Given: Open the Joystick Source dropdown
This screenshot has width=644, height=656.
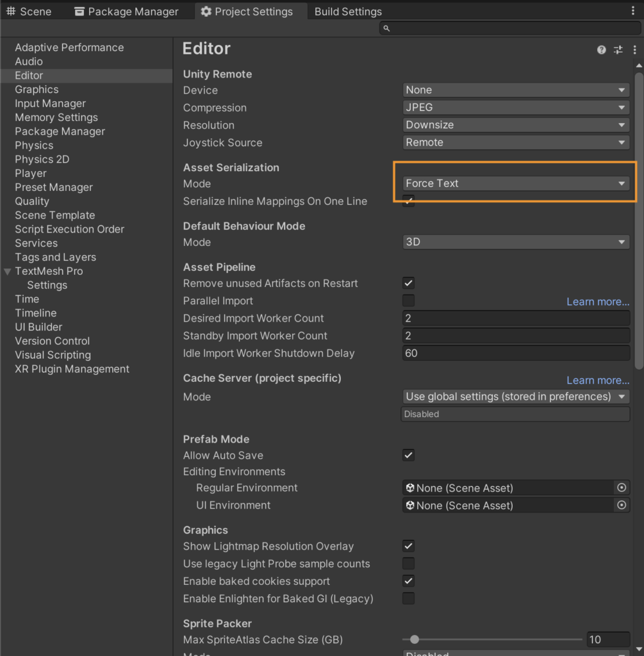Looking at the screenshot, I should [x=516, y=143].
